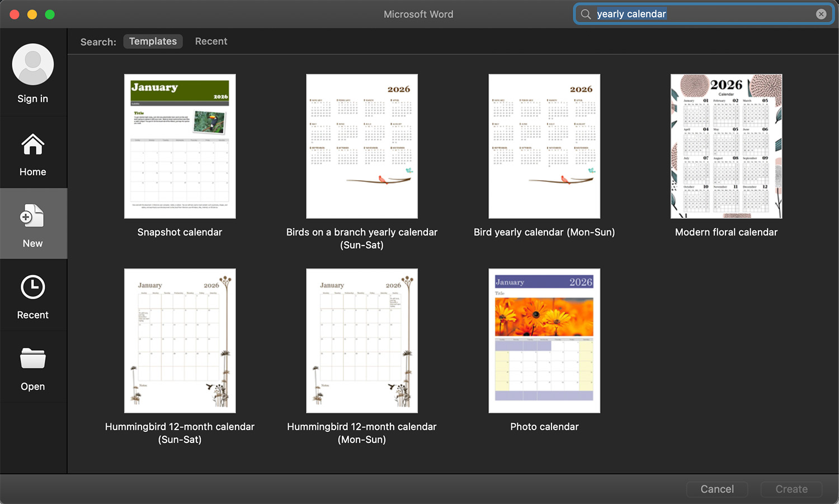Clear the search field with the X icon
Viewport: 839px width, 504px height.
(x=821, y=14)
